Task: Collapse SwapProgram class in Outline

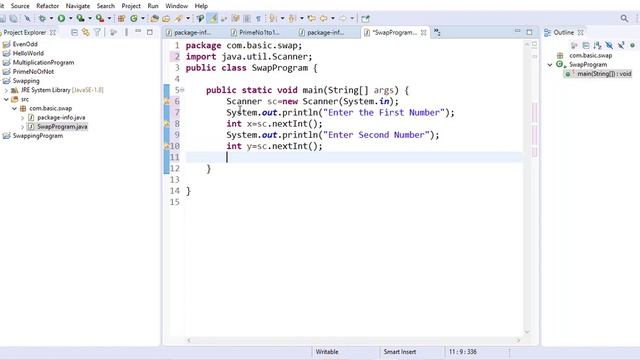Action: tap(550, 64)
